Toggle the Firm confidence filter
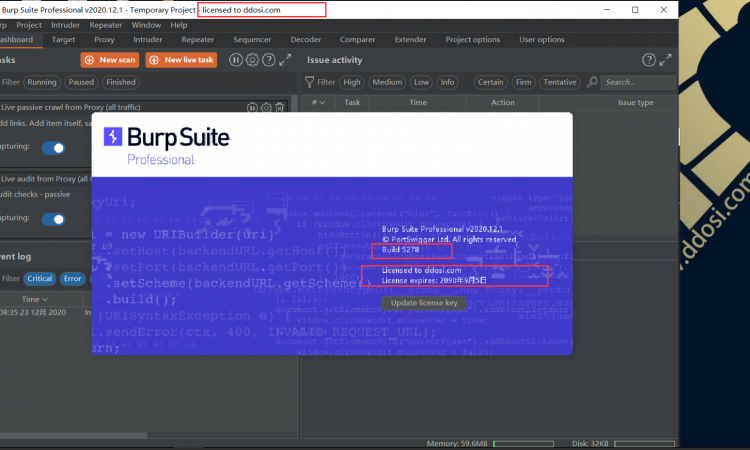This screenshot has width=750, height=450. pyautogui.click(x=523, y=82)
